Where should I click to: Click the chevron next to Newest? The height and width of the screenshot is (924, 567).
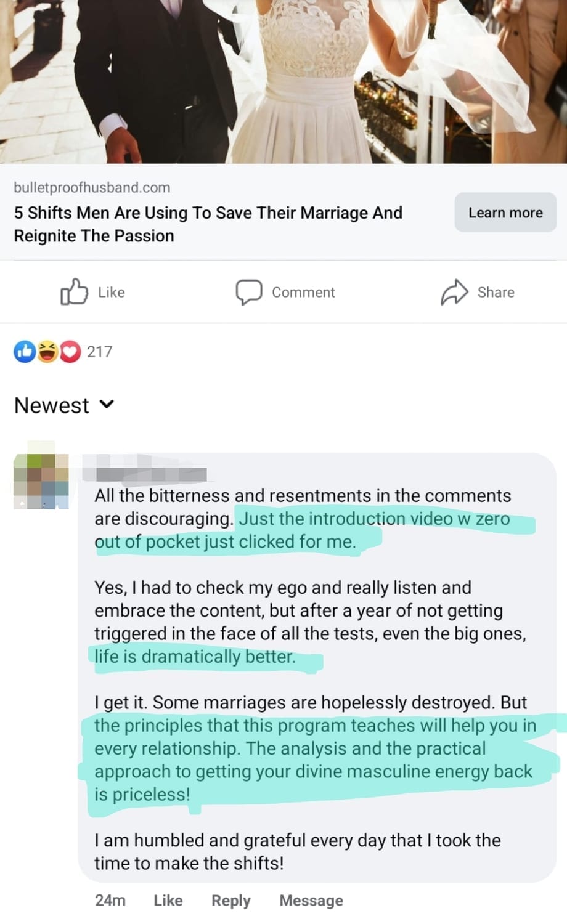point(107,405)
